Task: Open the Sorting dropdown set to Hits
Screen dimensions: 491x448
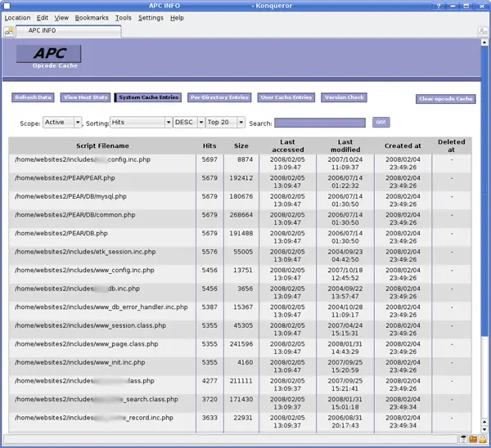Action: (x=141, y=123)
